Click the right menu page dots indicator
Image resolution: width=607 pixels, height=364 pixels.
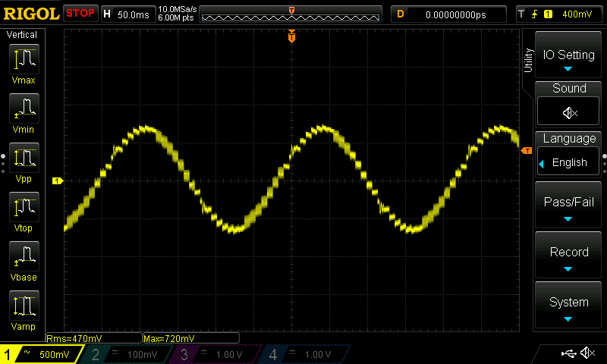click(605, 163)
